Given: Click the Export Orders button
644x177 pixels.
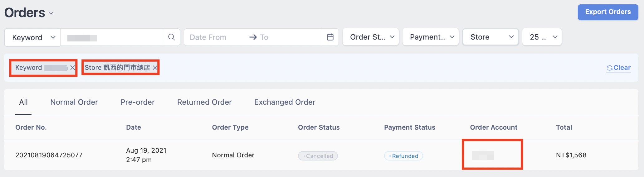Looking at the screenshot, I should [x=608, y=12].
